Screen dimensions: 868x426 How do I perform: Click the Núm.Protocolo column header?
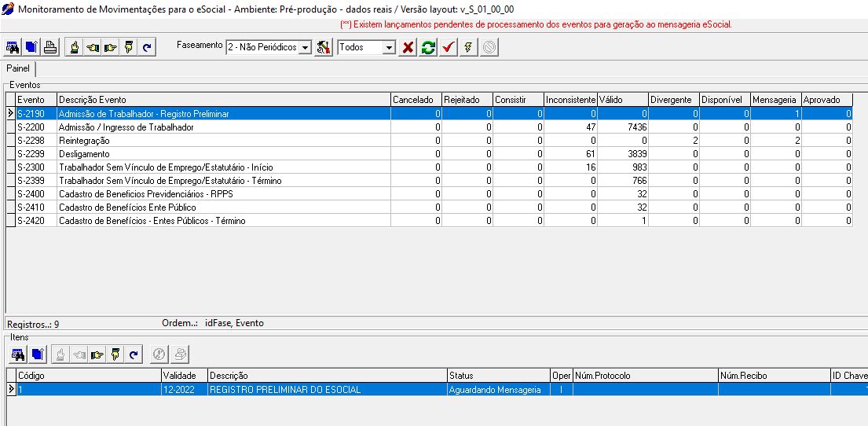[x=646, y=376]
